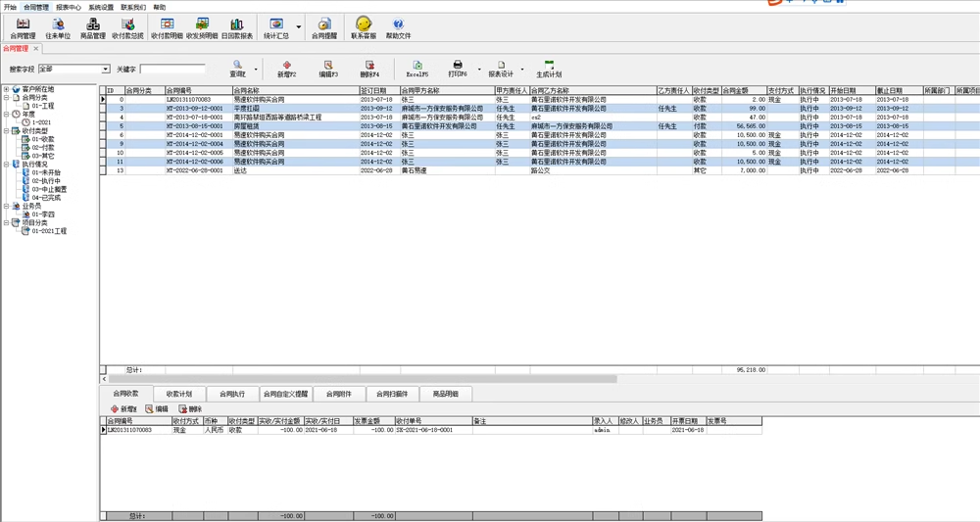980x522 pixels.
Task: Collapse the 业务员 tree node
Action: (x=6, y=206)
